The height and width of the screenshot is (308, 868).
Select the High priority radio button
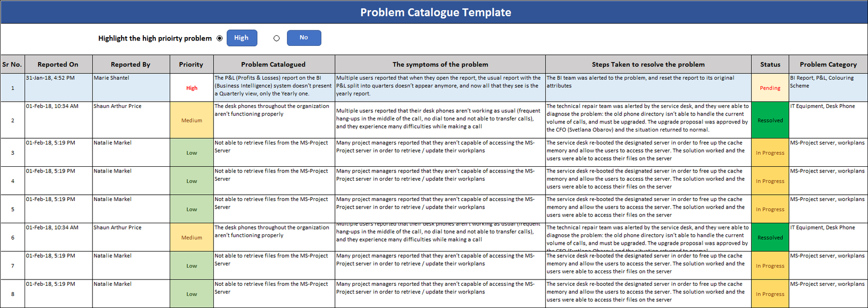coord(219,38)
